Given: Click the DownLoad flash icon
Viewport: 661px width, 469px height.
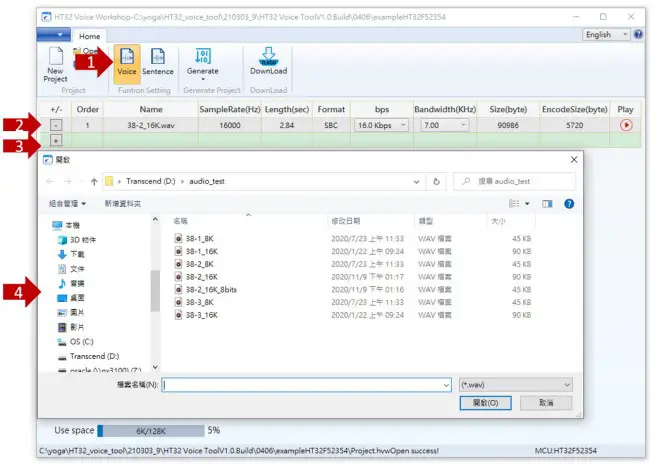Looking at the screenshot, I should (269, 62).
